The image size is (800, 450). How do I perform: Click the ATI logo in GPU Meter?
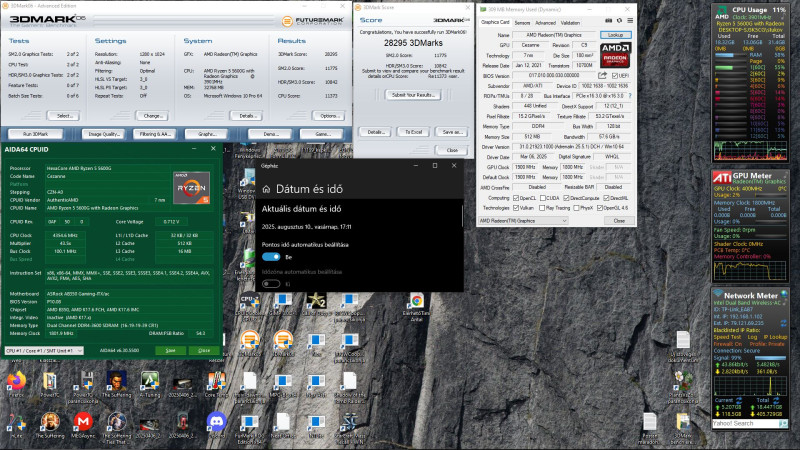click(x=722, y=177)
